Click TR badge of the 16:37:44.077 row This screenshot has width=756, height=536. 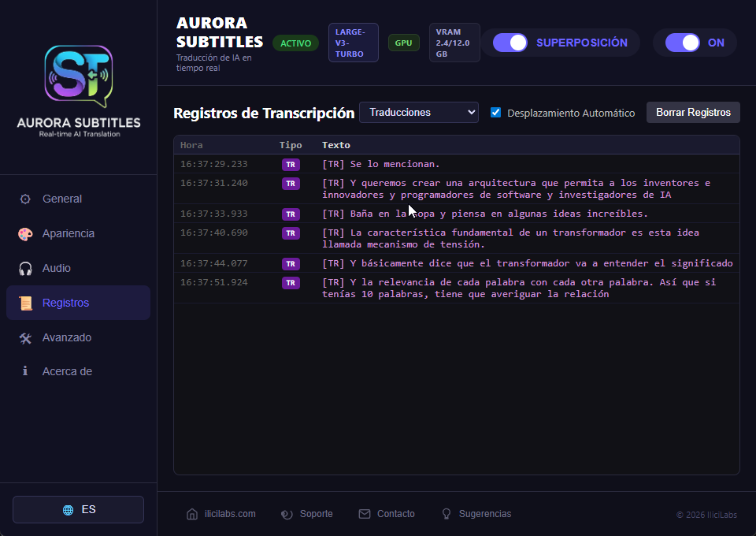pyautogui.click(x=291, y=264)
